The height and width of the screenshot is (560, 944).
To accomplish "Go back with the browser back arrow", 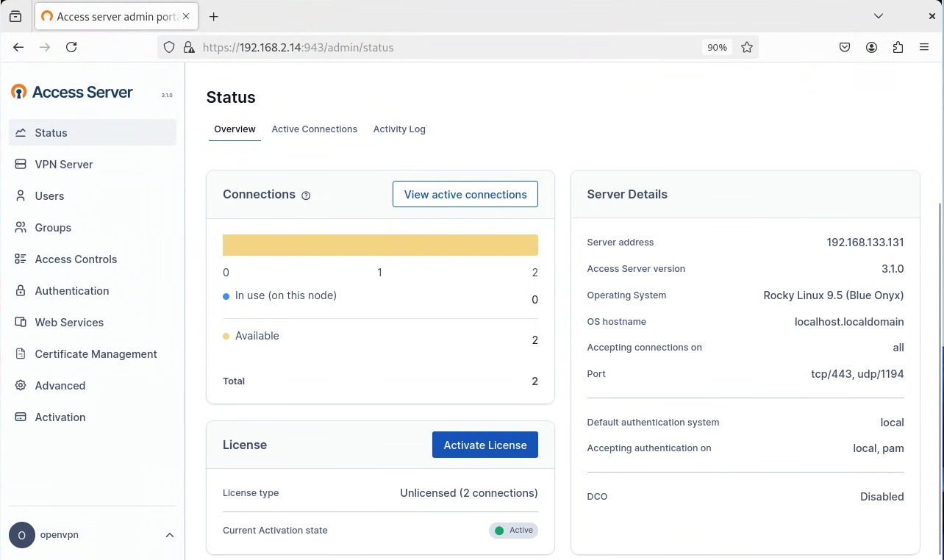I will [x=18, y=47].
